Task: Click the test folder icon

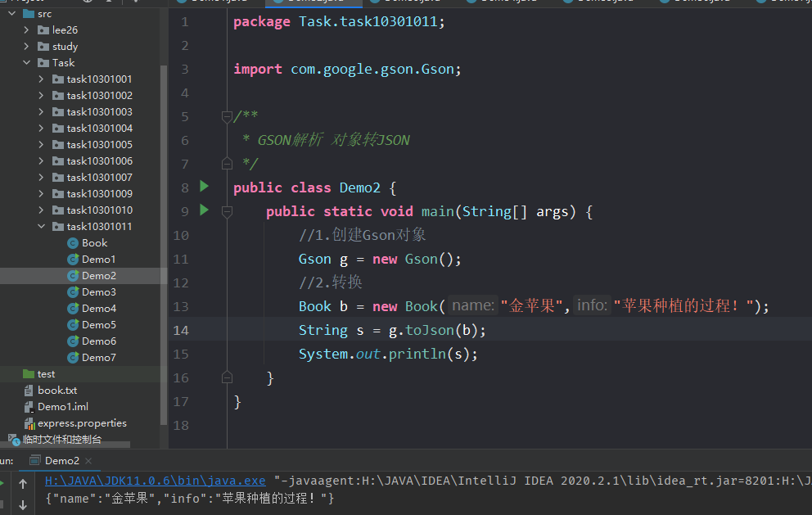Action: pos(29,374)
